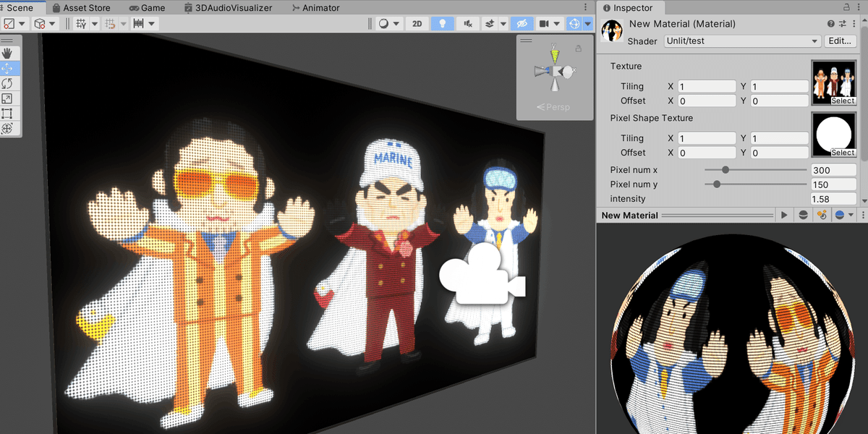Click the shader Edit... button
The width and height of the screenshot is (868, 434).
pyautogui.click(x=839, y=41)
